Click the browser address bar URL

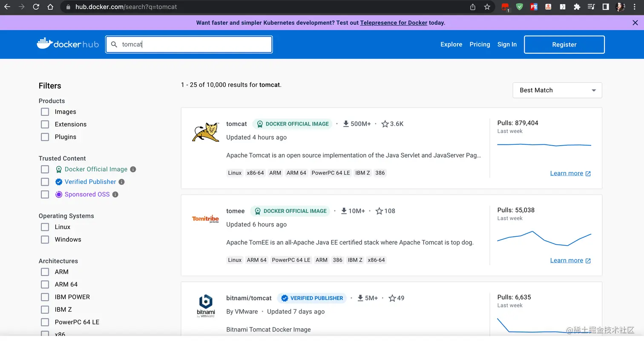click(126, 7)
